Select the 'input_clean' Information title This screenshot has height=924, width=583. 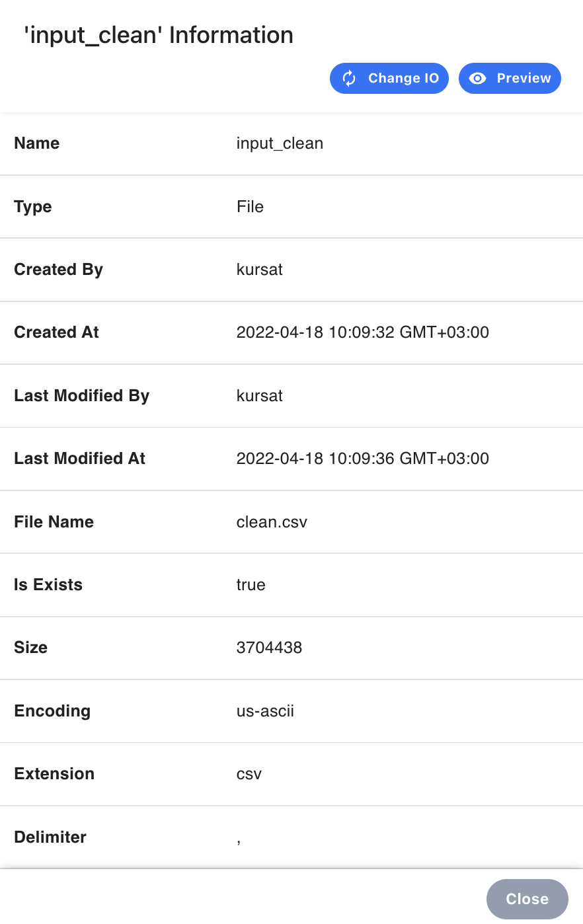coord(159,35)
